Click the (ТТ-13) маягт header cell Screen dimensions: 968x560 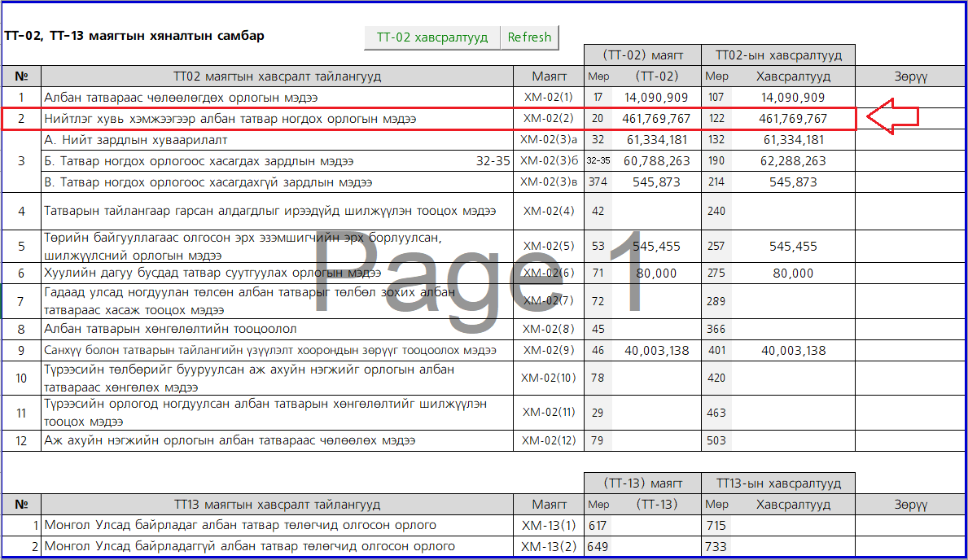[x=642, y=483]
